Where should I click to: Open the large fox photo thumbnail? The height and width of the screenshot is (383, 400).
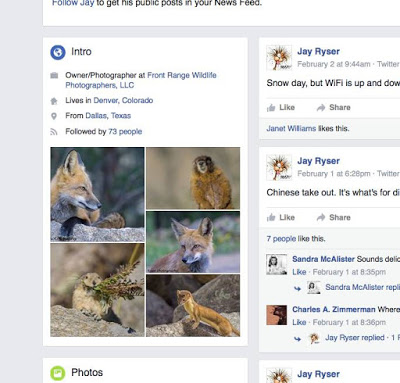click(x=97, y=194)
